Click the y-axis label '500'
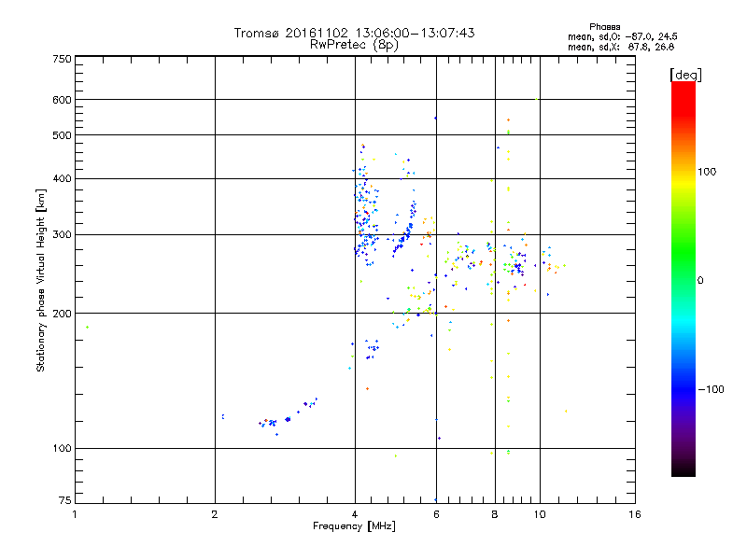This screenshot has width=747, height=560. pyautogui.click(x=62, y=135)
